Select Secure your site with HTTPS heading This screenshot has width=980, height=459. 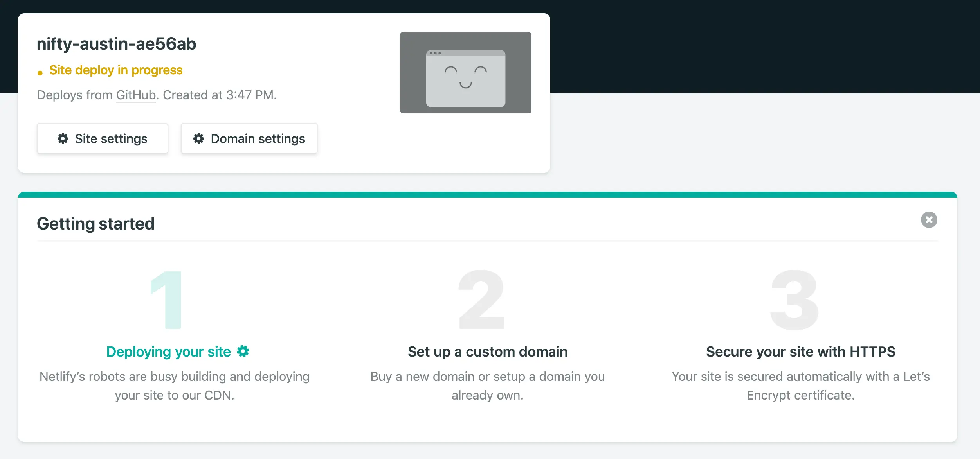[800, 351]
